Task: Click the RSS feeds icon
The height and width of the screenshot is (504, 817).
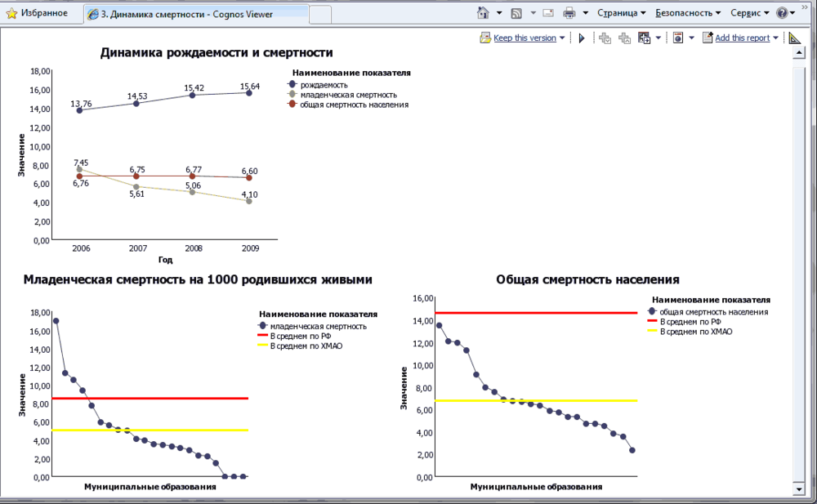Action: [x=516, y=13]
